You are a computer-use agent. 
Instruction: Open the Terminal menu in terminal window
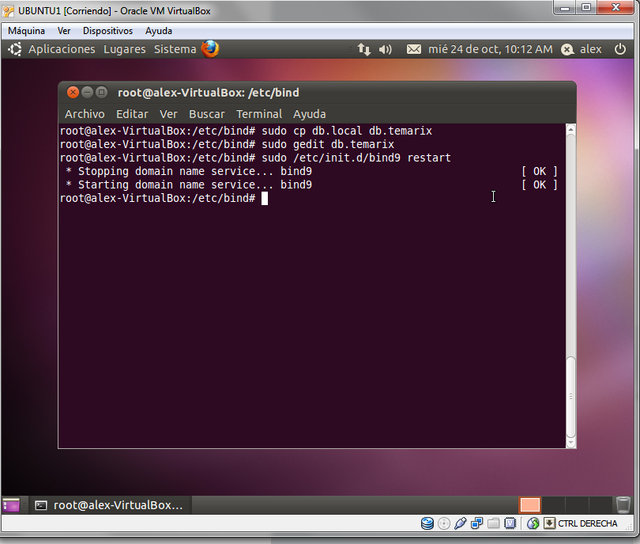[x=259, y=114]
